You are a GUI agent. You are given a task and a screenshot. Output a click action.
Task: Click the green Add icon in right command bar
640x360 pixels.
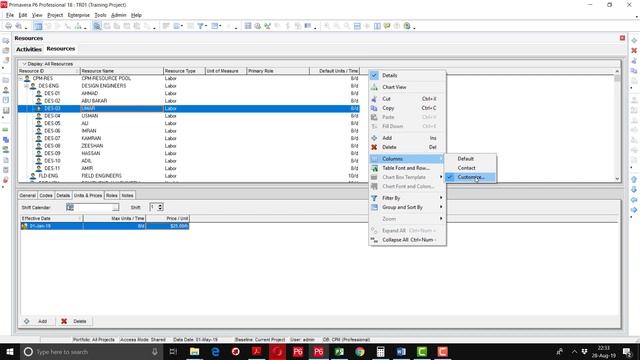[x=634, y=41]
